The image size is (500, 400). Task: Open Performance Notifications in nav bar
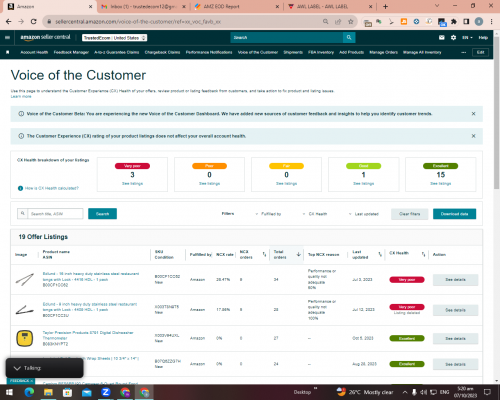click(209, 52)
